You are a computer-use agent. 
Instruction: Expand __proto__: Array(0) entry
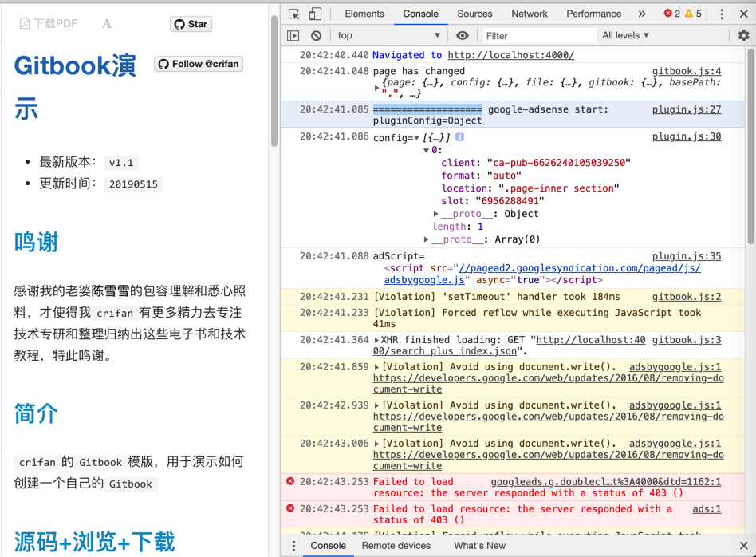[x=426, y=239]
